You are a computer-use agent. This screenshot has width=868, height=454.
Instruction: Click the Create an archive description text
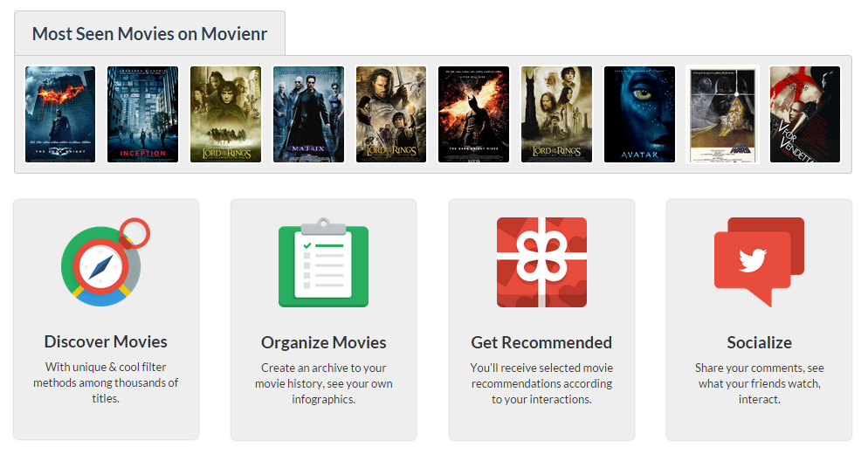pos(323,383)
